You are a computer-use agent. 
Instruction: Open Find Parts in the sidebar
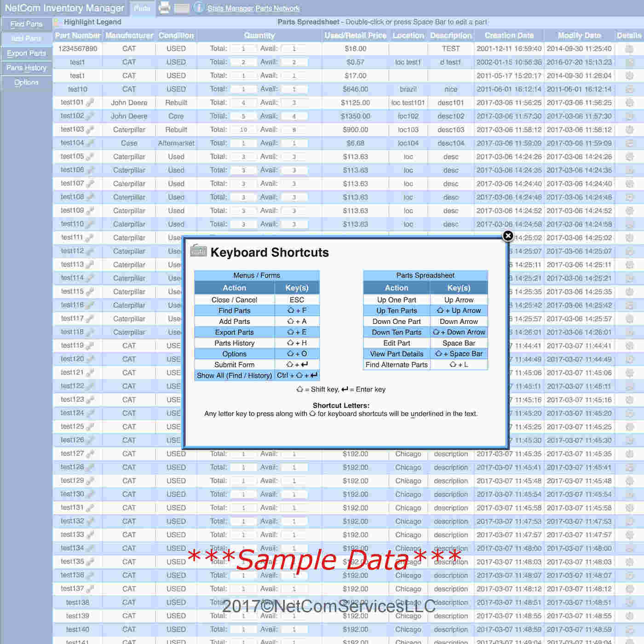(26, 24)
